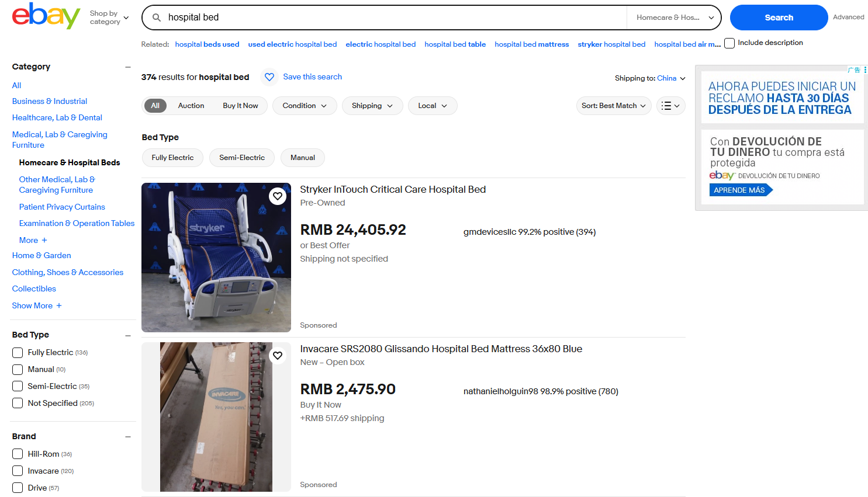Click the eBay logo
The image size is (868, 497).
[x=46, y=16]
